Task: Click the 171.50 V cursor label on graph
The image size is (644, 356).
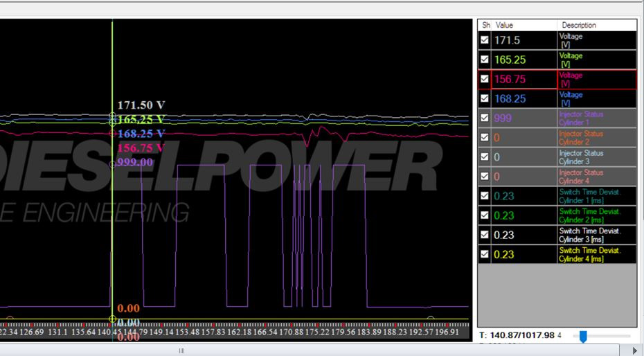Action: click(141, 105)
